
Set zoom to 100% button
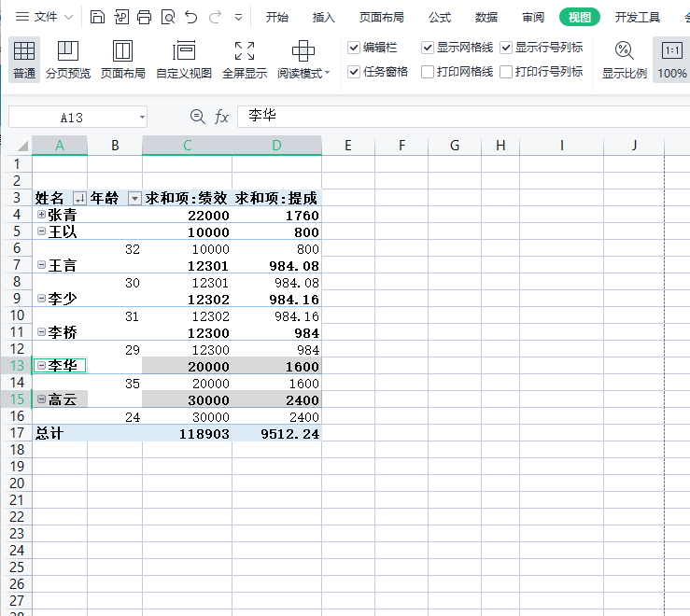click(x=671, y=60)
